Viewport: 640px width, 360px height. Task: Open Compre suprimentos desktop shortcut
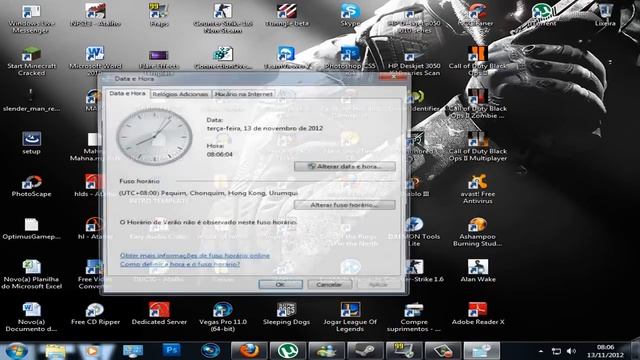[x=414, y=317]
